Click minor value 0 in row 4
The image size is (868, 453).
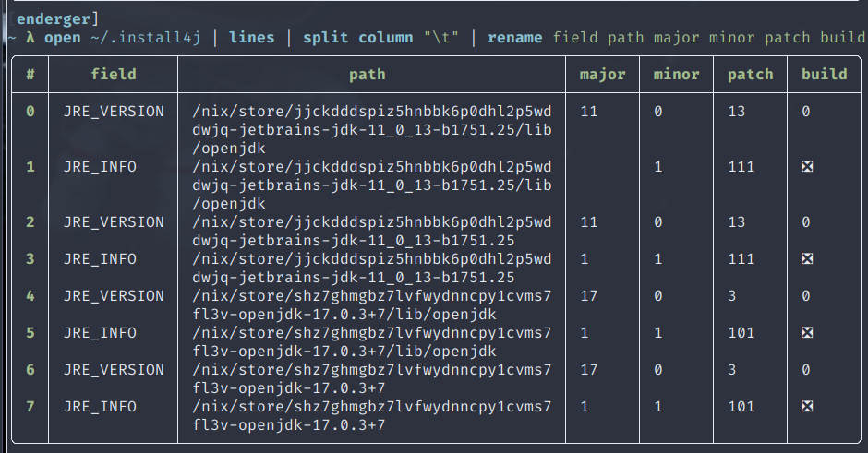(658, 296)
